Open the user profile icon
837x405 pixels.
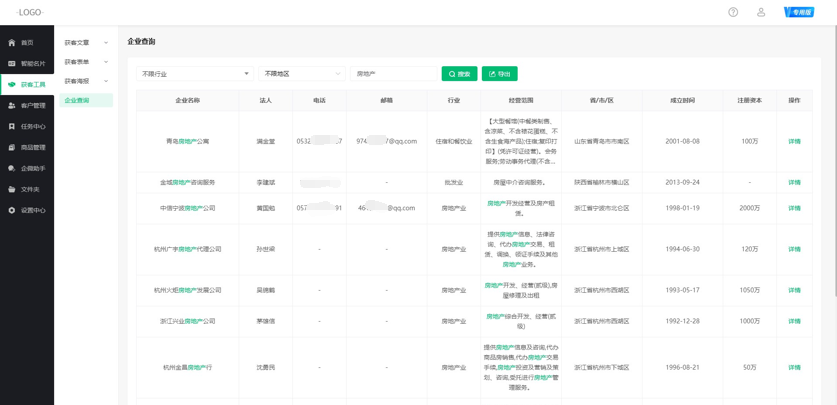[761, 12]
